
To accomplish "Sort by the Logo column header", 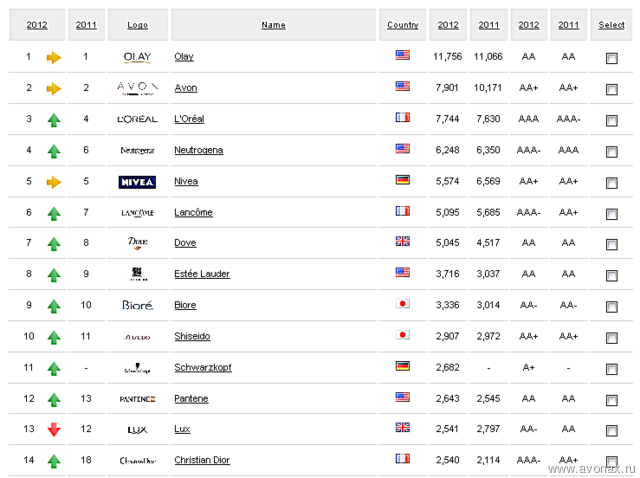I will click(x=138, y=25).
